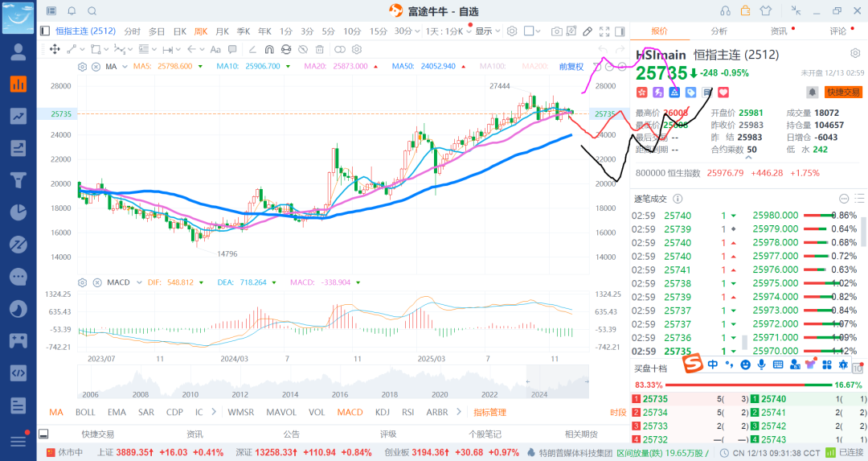Open the 显示 display dropdown
The width and height of the screenshot is (868, 461).
pyautogui.click(x=488, y=31)
